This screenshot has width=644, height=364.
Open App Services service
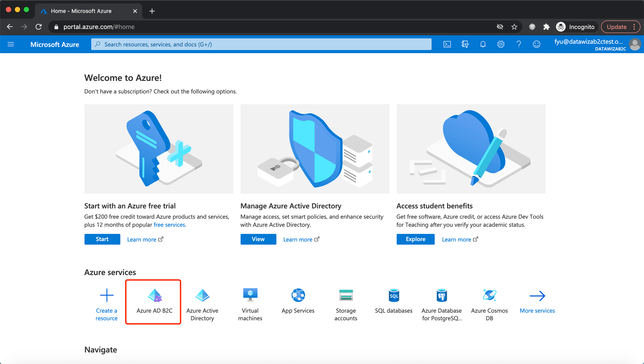point(298,301)
